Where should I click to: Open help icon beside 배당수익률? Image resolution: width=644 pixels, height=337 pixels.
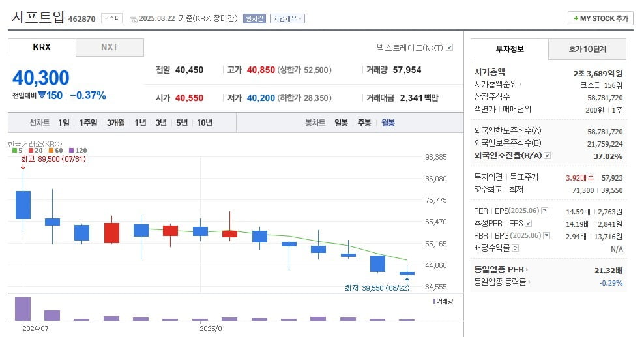tap(516, 248)
